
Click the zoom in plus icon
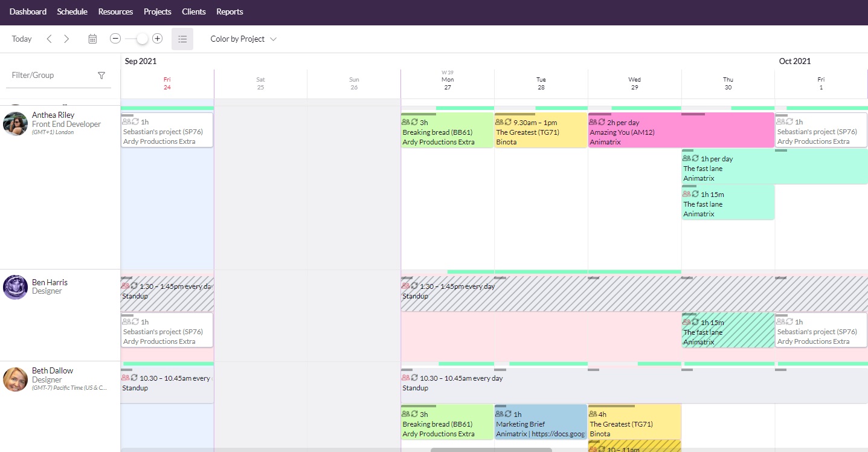[x=157, y=38]
